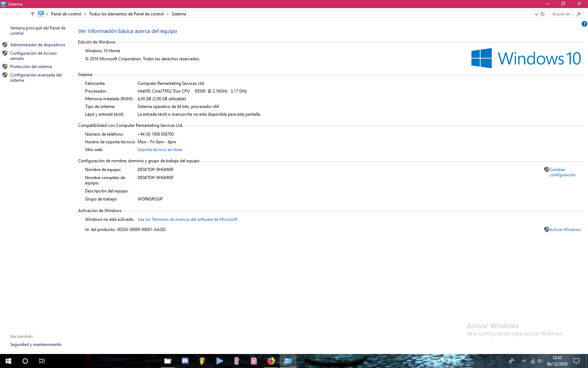The width and height of the screenshot is (588, 368).
Task: Open the Task View button
Action: (x=42, y=361)
